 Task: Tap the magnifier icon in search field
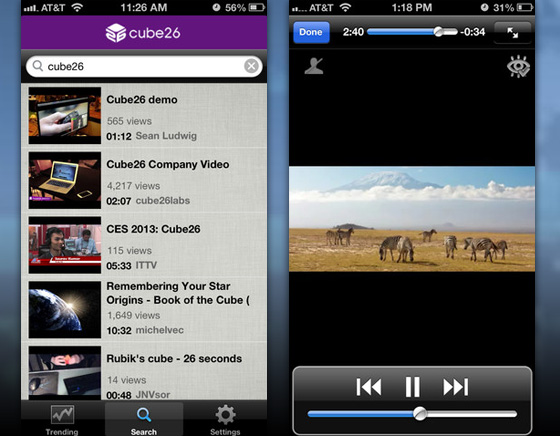point(38,66)
